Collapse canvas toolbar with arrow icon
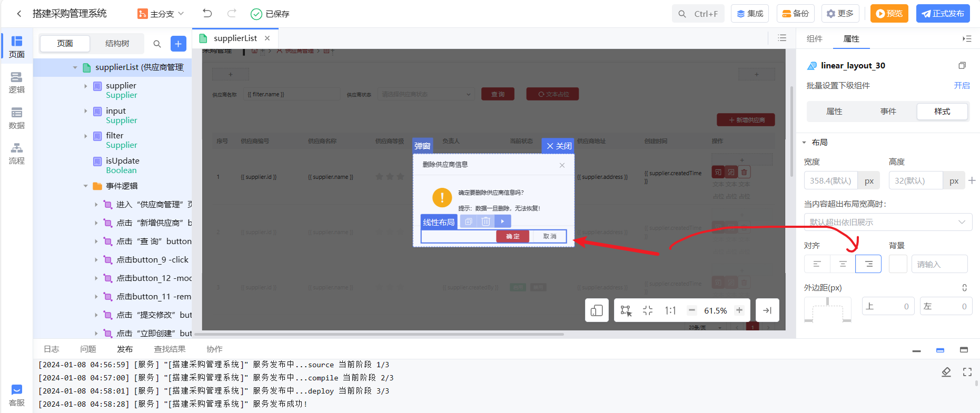 coord(767,310)
